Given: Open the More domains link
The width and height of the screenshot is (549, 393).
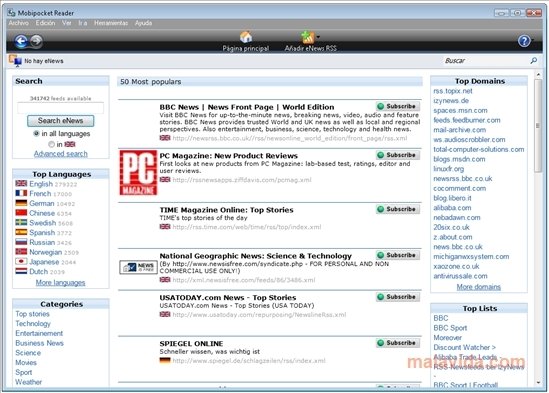Looking at the screenshot, I should [x=479, y=287].
